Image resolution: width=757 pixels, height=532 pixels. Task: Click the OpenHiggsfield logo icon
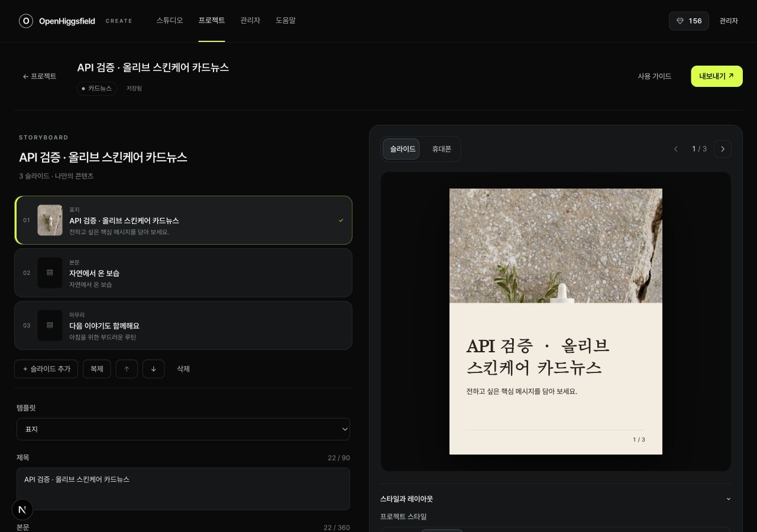[26, 21]
